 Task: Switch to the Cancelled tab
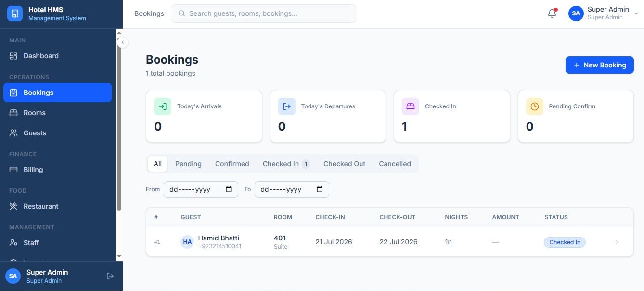coord(395,164)
